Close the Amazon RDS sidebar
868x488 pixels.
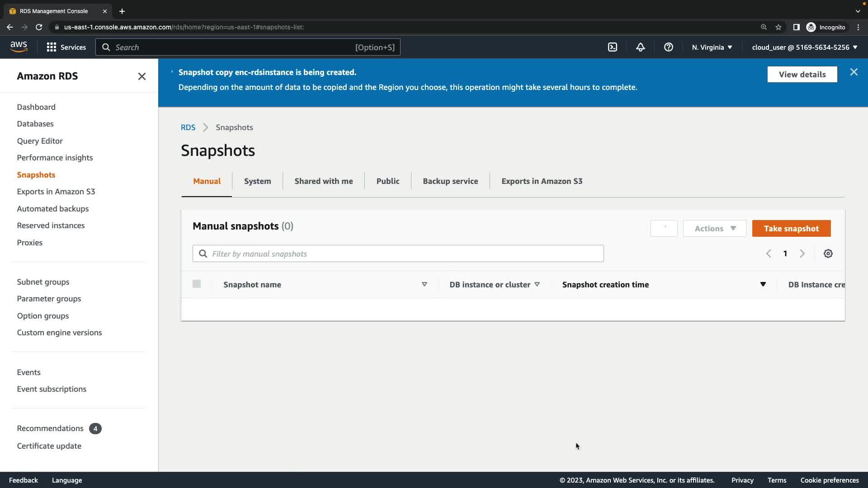[142, 76]
